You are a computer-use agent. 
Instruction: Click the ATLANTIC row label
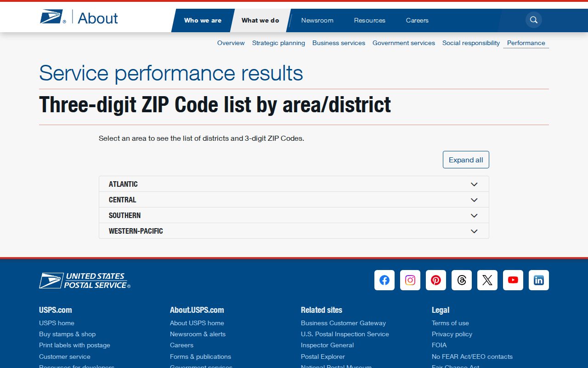(123, 184)
